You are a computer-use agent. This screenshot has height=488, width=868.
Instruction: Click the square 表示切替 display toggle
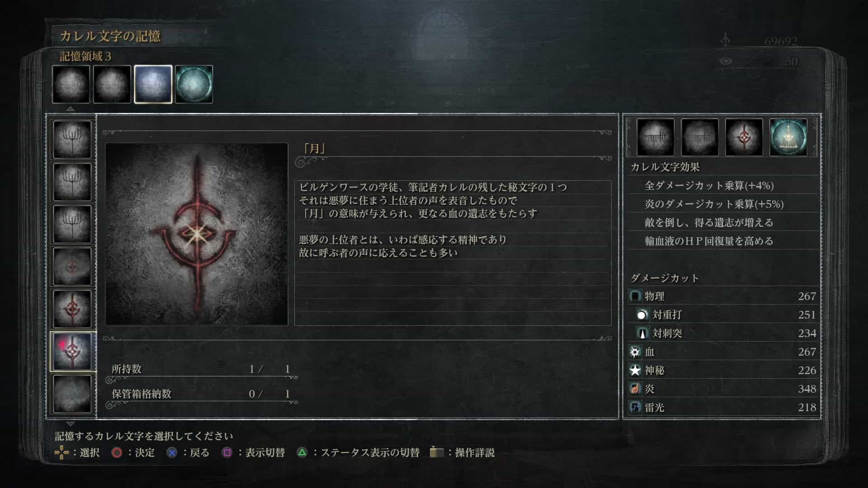click(254, 452)
